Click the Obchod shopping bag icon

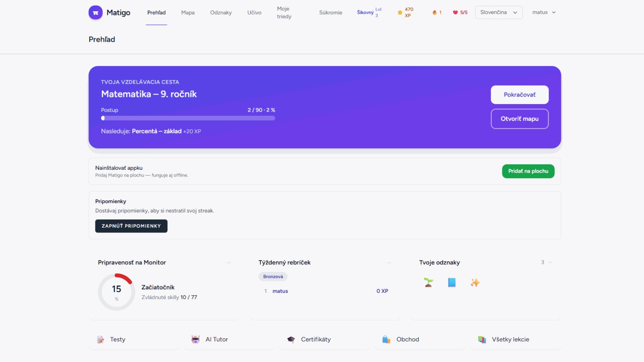coord(386,339)
